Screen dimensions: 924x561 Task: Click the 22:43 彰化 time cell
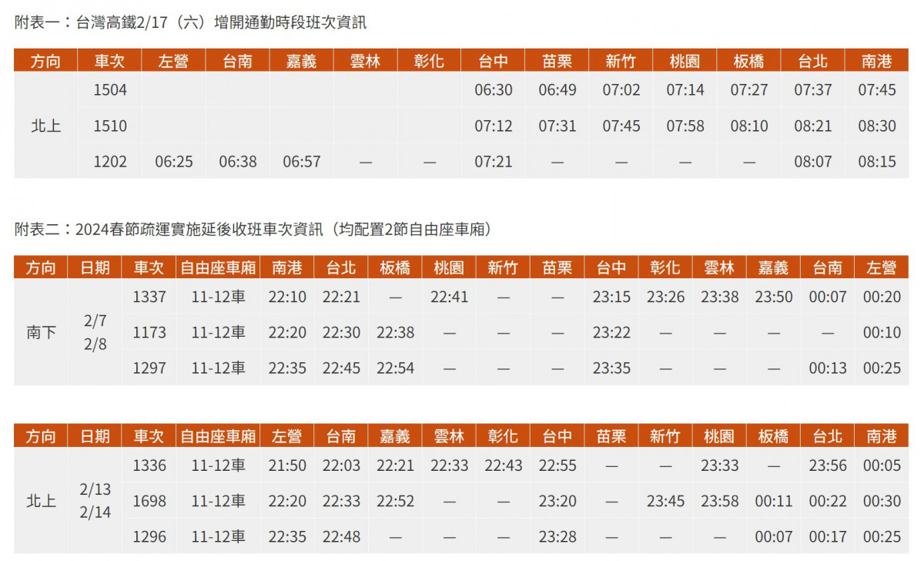[504, 465]
